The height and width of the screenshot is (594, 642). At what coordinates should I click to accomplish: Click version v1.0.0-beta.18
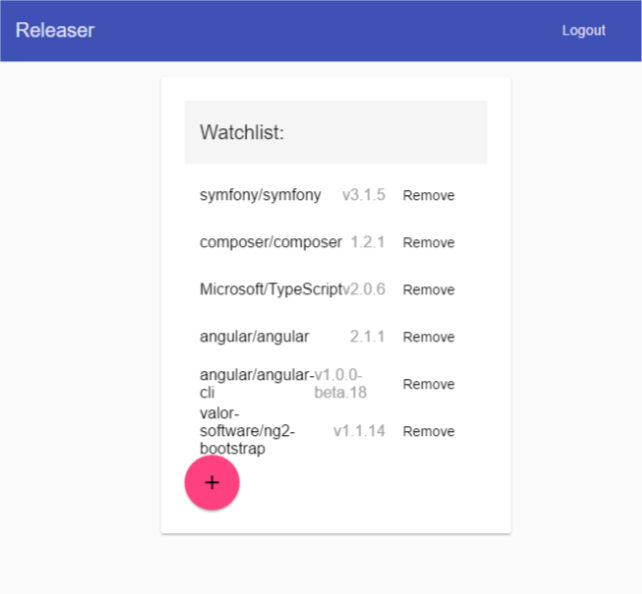click(340, 384)
